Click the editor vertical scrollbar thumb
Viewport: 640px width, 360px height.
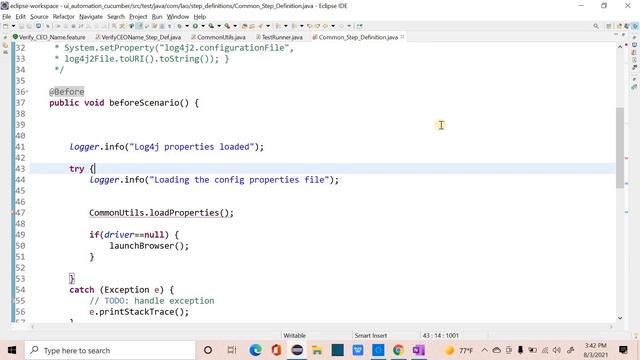pos(620,148)
